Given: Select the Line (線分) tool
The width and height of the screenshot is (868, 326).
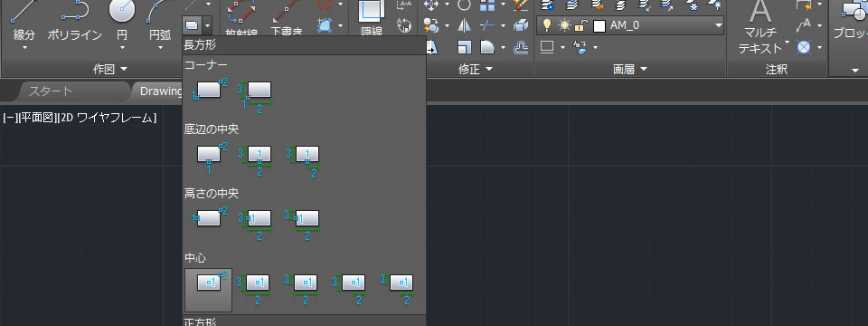Looking at the screenshot, I should [24, 25].
